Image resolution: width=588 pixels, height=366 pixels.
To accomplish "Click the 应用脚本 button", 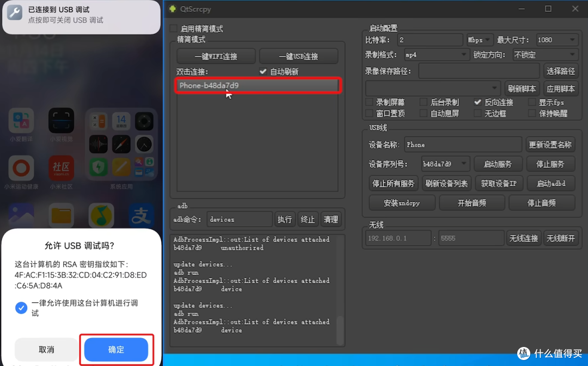I will click(561, 89).
